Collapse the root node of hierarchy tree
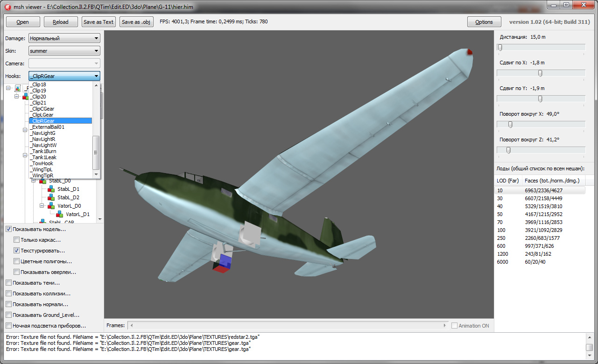 8,88
